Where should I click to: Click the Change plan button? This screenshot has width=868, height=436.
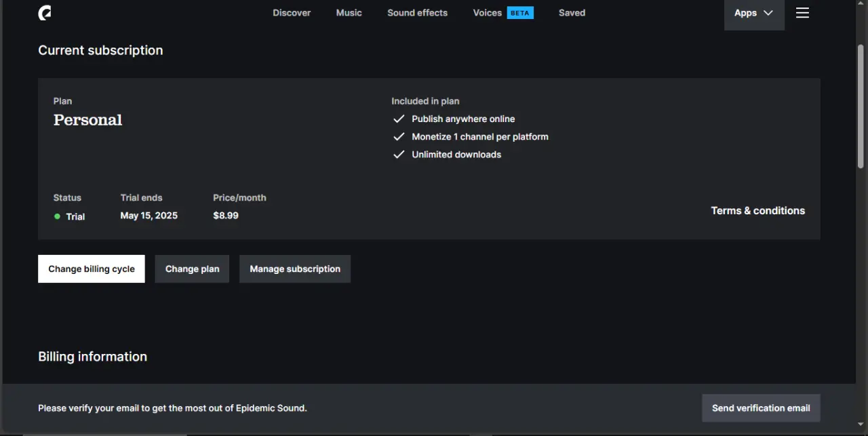pyautogui.click(x=192, y=269)
